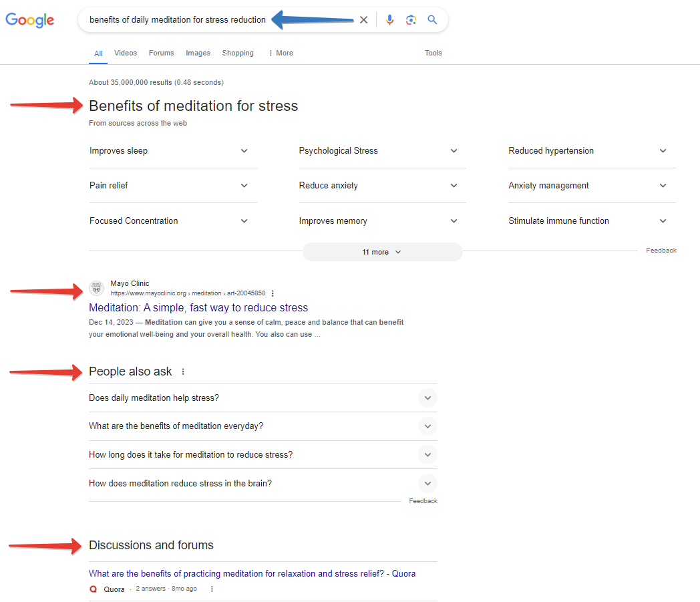
Task: Start voice search with the microphone icon
Action: tap(390, 20)
